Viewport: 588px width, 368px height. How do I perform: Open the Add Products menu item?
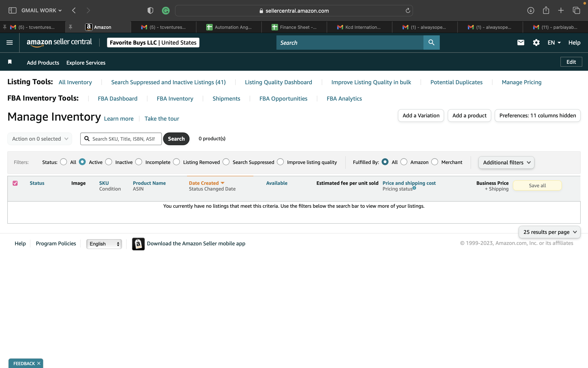point(43,63)
